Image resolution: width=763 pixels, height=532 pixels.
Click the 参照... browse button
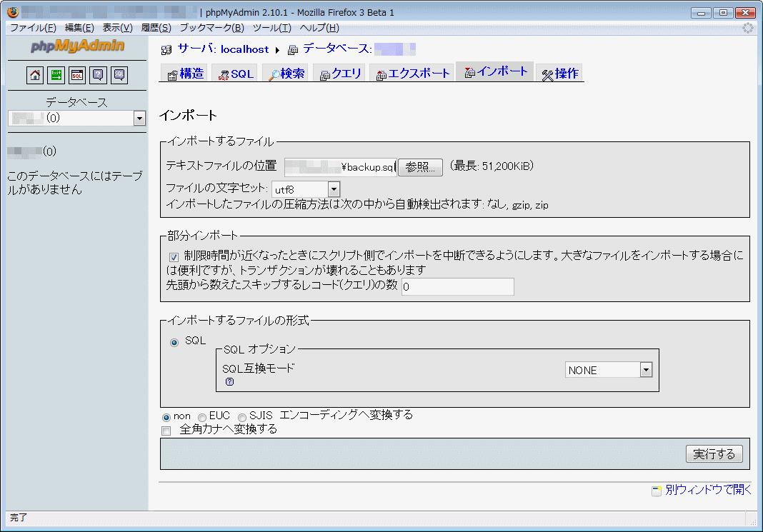(x=420, y=167)
